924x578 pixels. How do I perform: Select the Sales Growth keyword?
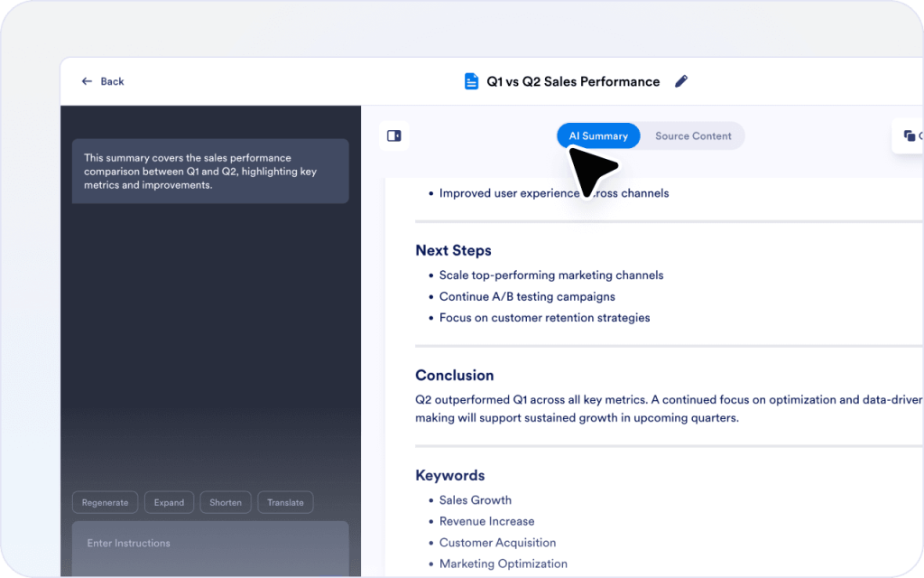coord(476,499)
